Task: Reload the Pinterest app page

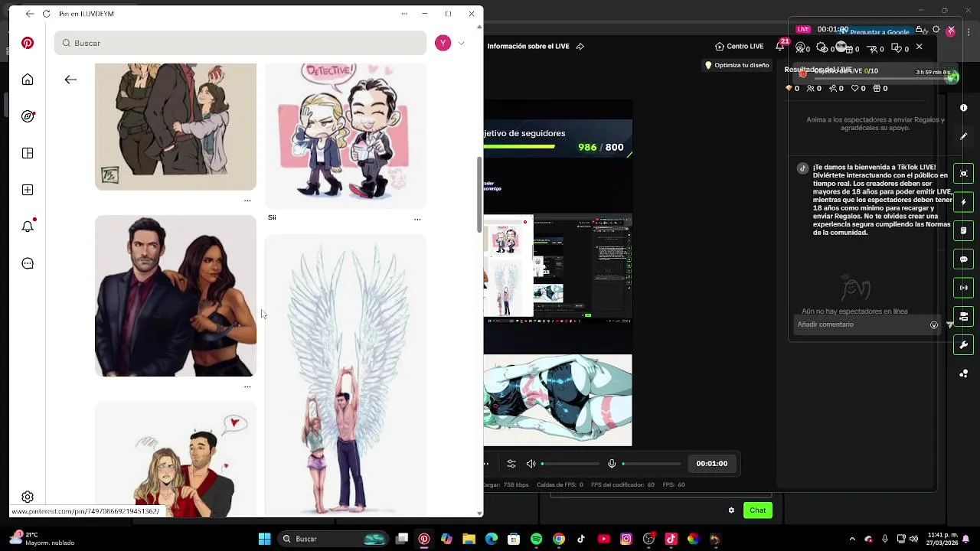Action: [x=46, y=14]
